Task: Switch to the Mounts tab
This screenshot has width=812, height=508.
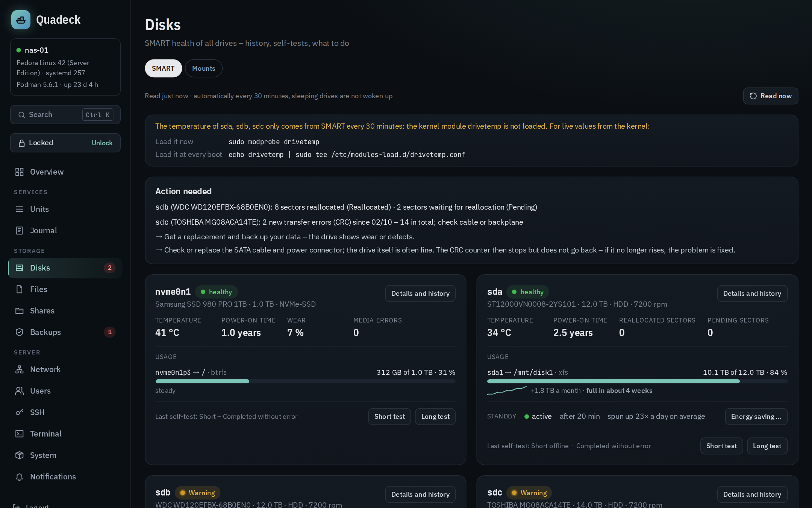Action: click(x=204, y=68)
